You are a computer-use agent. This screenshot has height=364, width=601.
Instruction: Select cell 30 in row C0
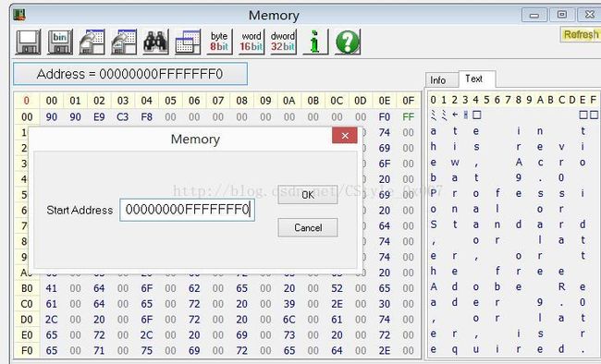[x=384, y=304]
